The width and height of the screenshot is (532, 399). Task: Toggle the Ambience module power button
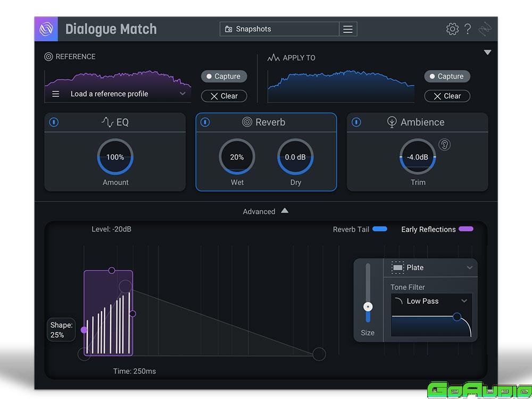tap(356, 122)
